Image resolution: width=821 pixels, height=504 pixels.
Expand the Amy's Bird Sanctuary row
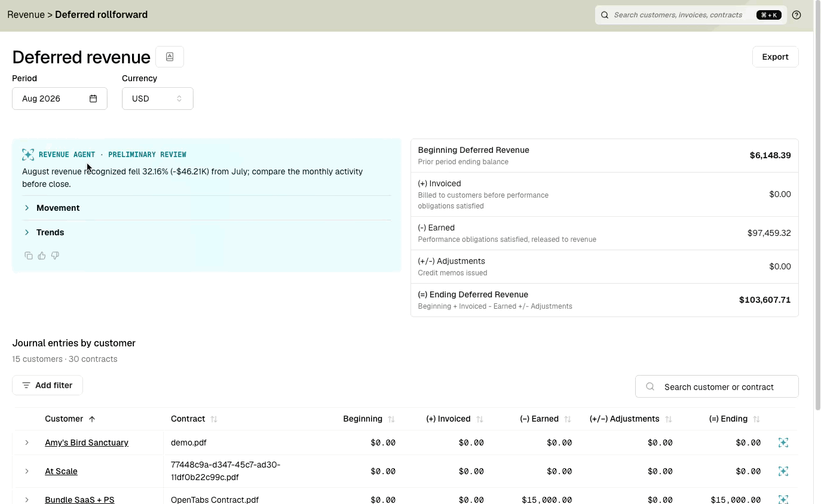[27, 442]
